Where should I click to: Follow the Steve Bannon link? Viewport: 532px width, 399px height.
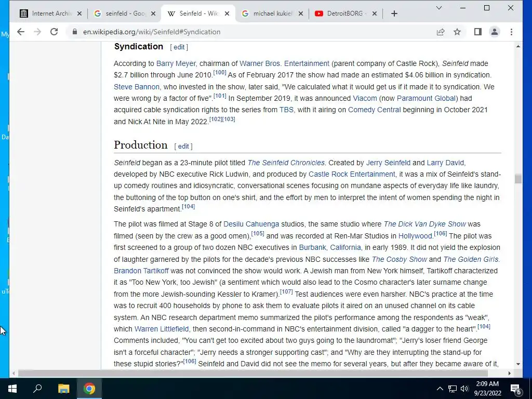point(137,87)
